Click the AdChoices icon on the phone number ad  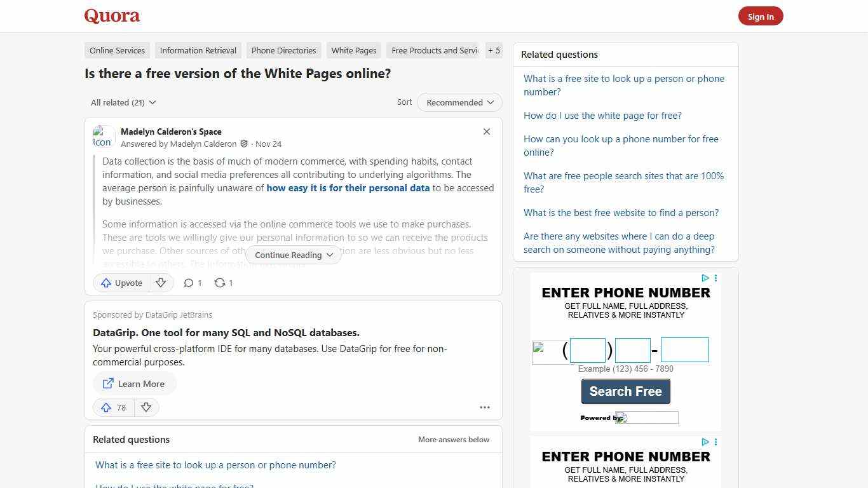(x=705, y=278)
